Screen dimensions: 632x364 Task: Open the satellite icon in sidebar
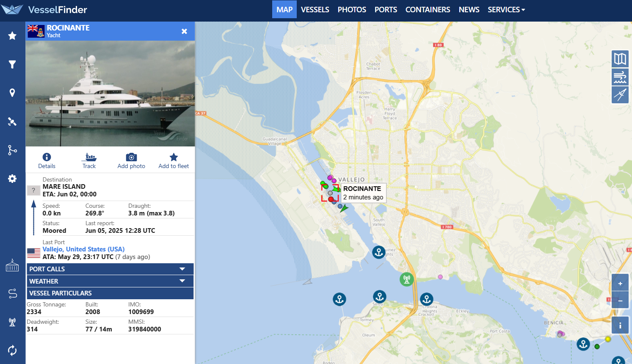tap(12, 121)
